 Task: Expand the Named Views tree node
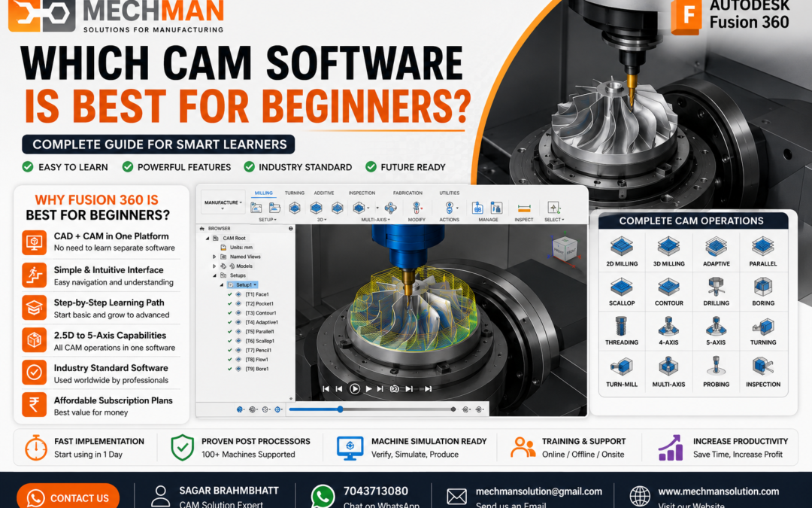pos(214,257)
